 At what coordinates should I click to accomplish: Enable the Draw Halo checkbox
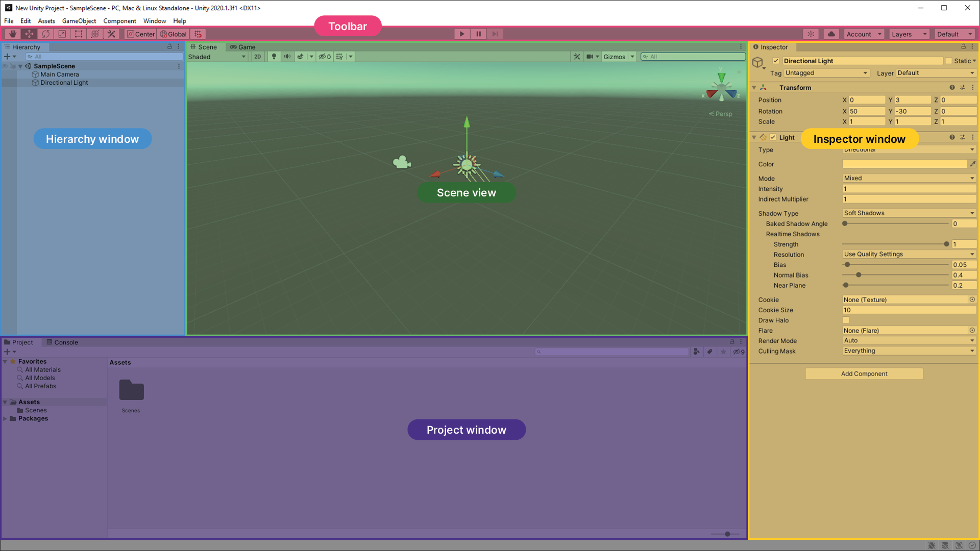coord(846,320)
